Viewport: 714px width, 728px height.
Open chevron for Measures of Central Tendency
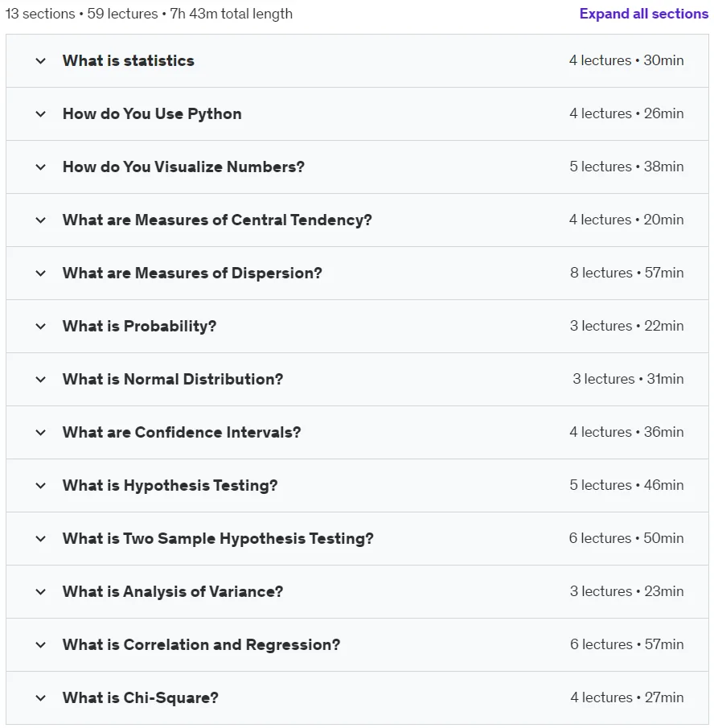click(41, 220)
